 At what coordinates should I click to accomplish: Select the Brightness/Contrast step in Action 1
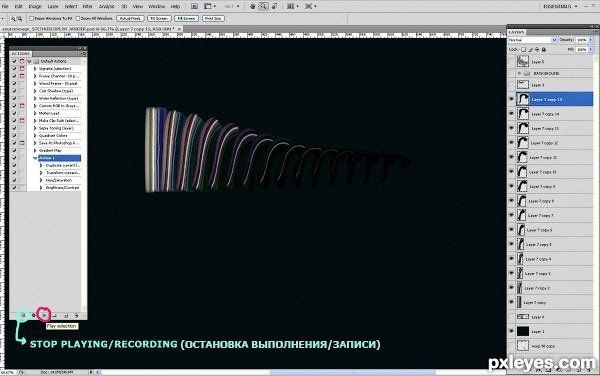pyautogui.click(x=62, y=188)
